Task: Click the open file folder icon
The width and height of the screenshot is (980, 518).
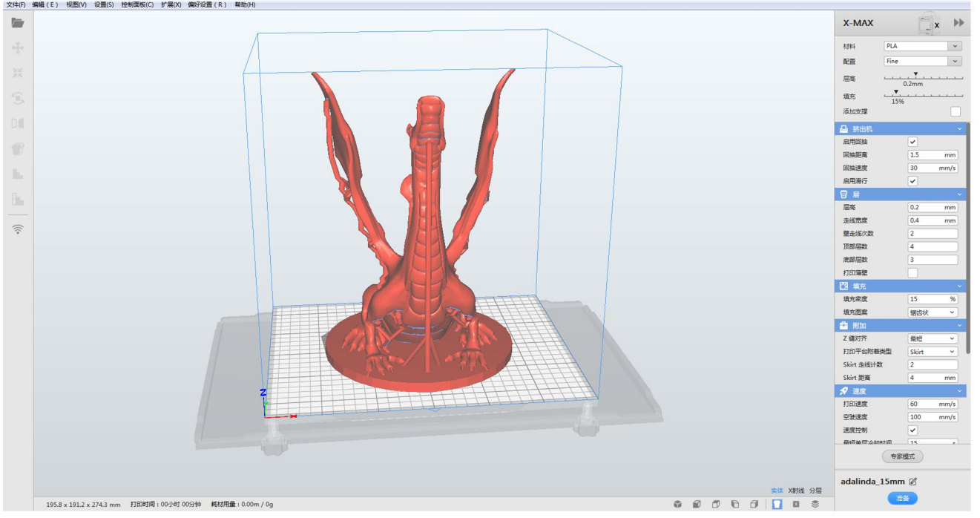Action: (18, 23)
